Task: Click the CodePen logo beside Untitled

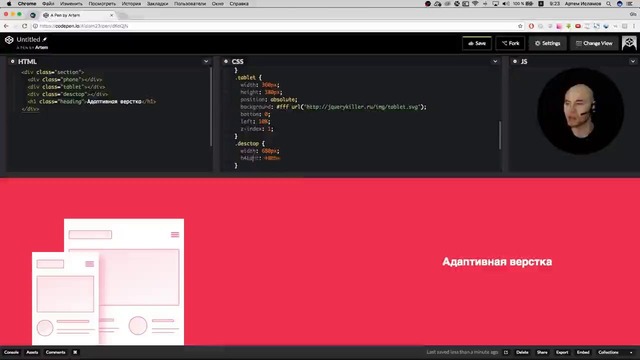Action: [x=9, y=40]
